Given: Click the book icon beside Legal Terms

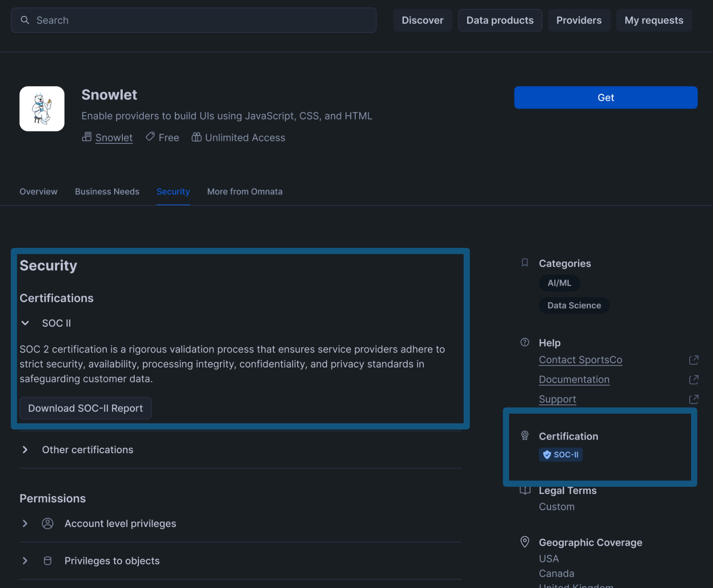Looking at the screenshot, I should coord(524,490).
